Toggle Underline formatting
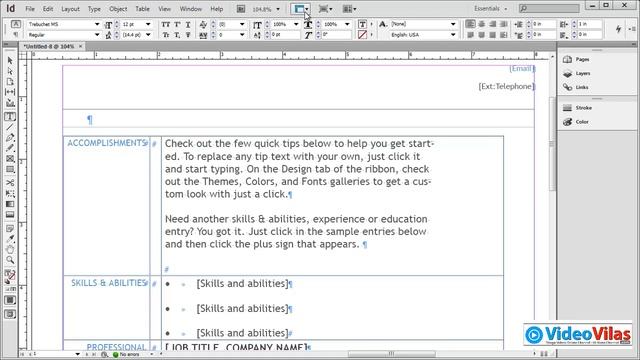The width and height of the screenshot is (640, 360). (x=188, y=24)
